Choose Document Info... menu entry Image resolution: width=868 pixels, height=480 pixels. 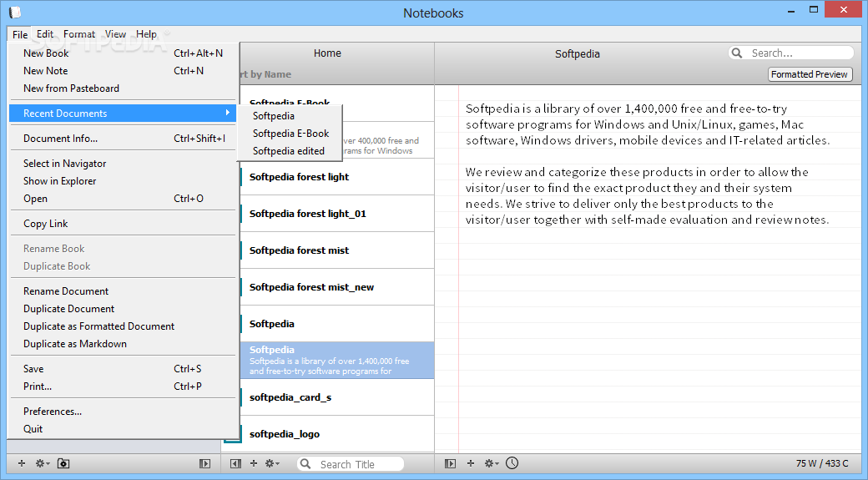124,139
